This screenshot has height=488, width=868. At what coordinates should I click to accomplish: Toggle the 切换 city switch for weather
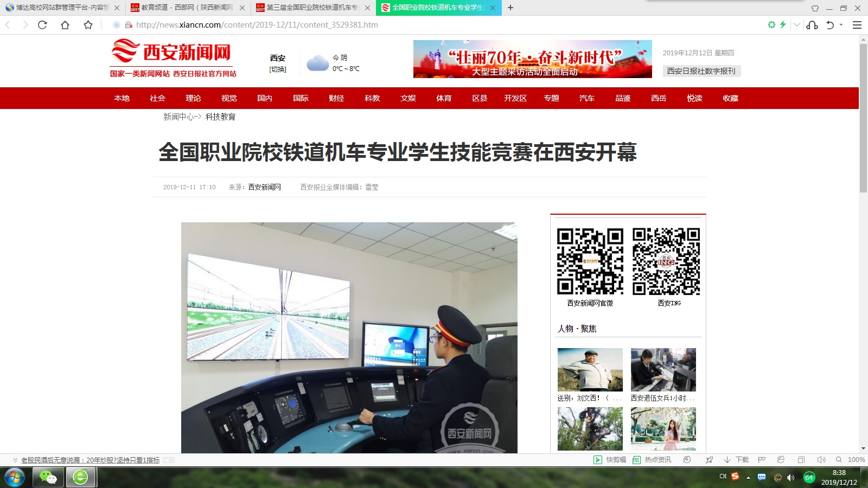[278, 69]
